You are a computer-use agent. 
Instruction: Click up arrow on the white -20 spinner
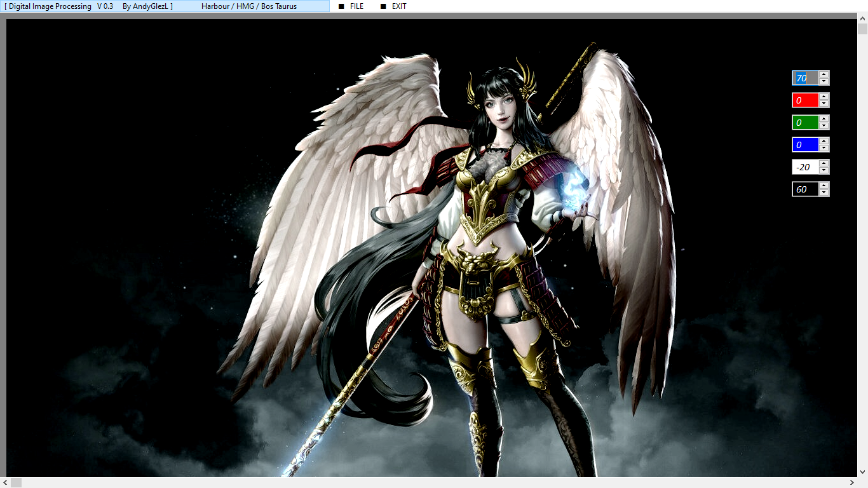pos(824,163)
